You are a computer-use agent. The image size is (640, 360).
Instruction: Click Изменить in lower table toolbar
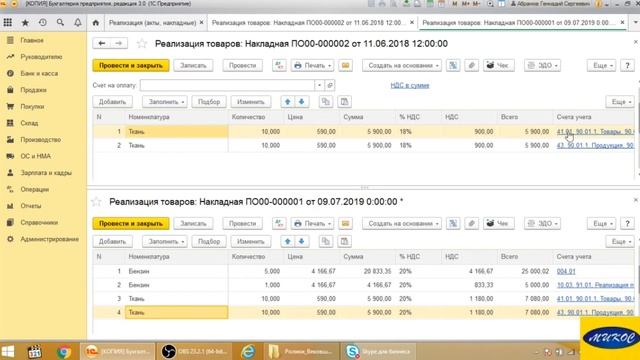click(251, 241)
